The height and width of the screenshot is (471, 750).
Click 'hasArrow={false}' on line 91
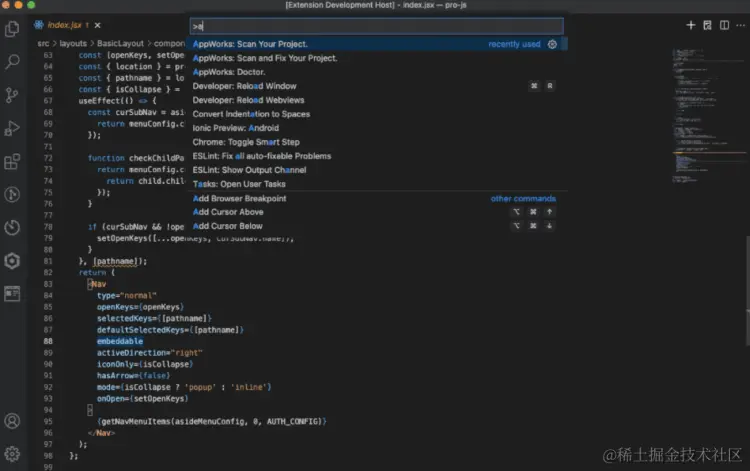[133, 375]
